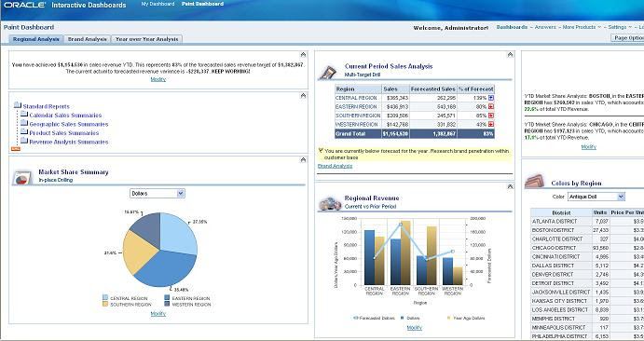Open My Dashboard in the header
644x341 pixels.
[x=158, y=4]
